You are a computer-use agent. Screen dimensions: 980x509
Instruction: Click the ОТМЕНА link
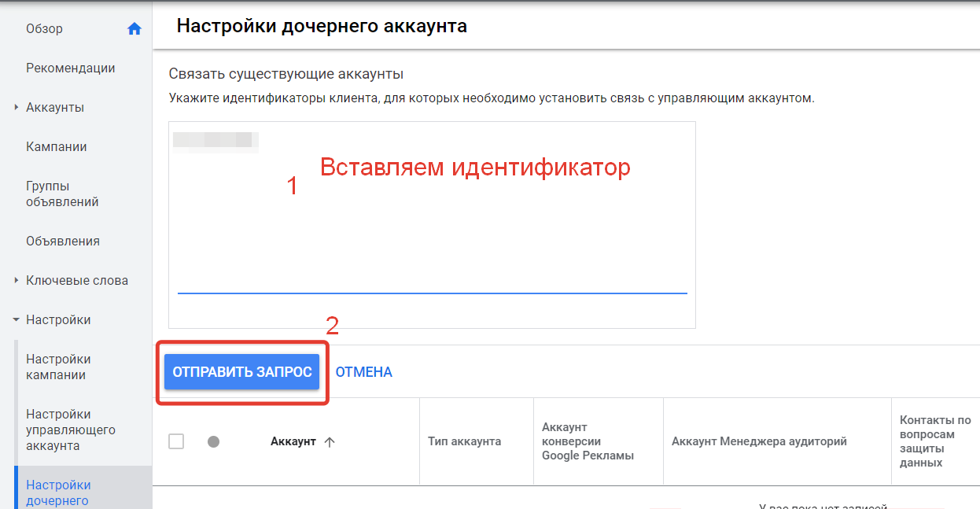363,372
